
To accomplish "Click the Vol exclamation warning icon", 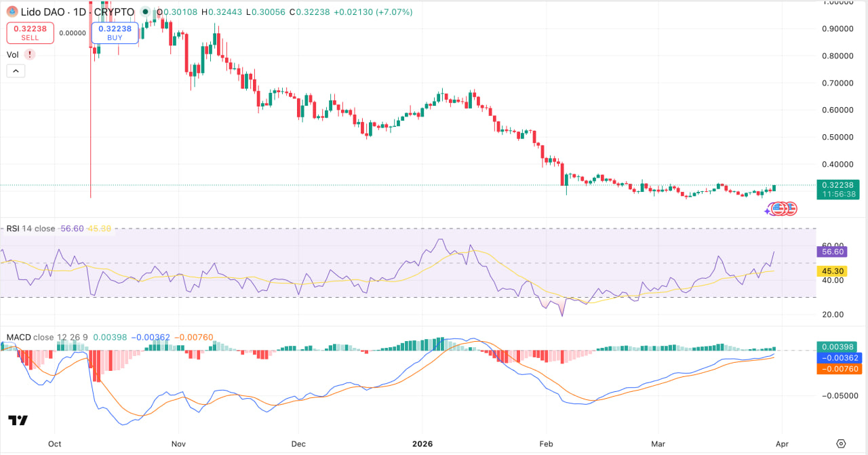I will [29, 54].
